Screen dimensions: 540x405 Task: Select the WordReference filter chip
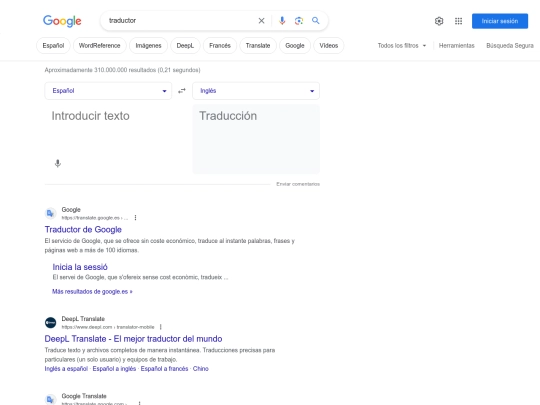pyautogui.click(x=100, y=45)
